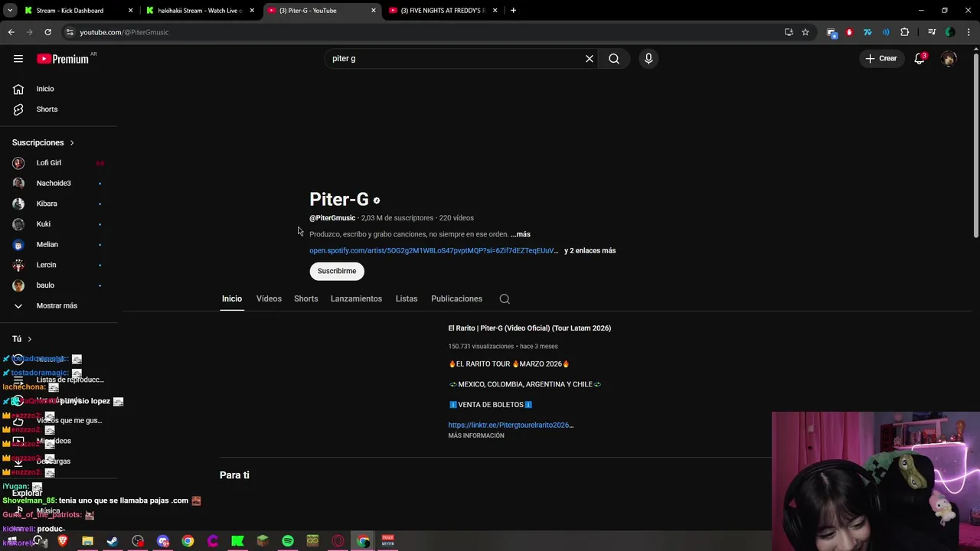This screenshot has width=980, height=551.
Task: Run search with the magnifier button
Action: [614, 58]
